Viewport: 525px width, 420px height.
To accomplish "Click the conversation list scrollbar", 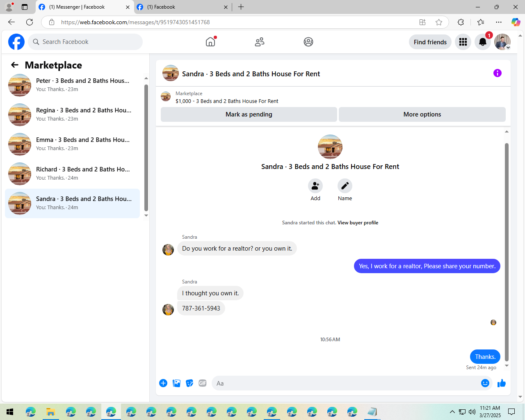I will pos(146,148).
